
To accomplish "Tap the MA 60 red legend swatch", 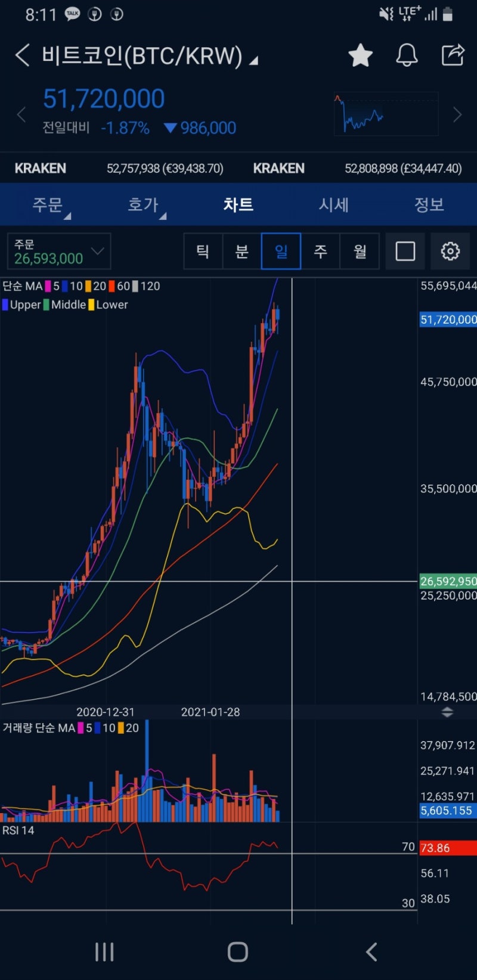I will click(111, 286).
